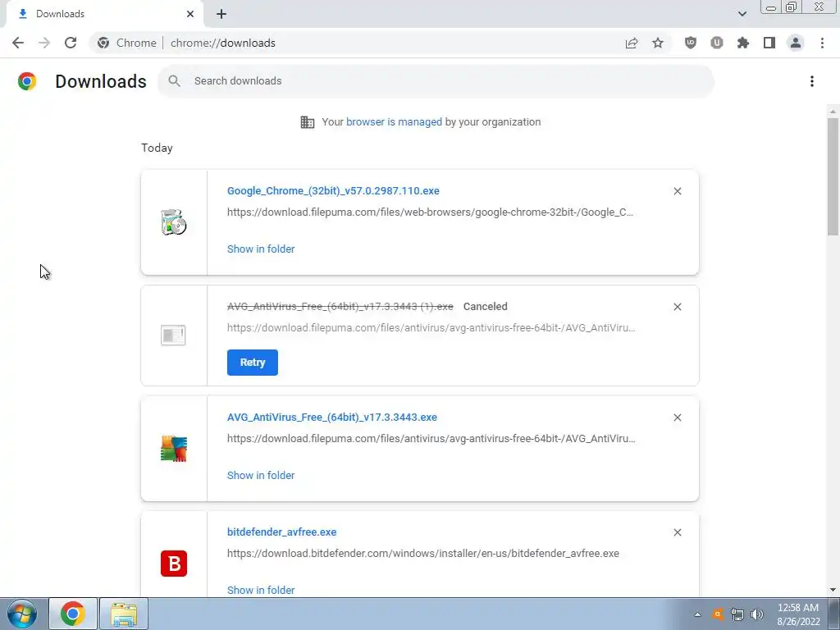This screenshot has height=630, width=840.
Task: Open Chrome's three-dot main menu
Action: pyautogui.click(x=822, y=43)
